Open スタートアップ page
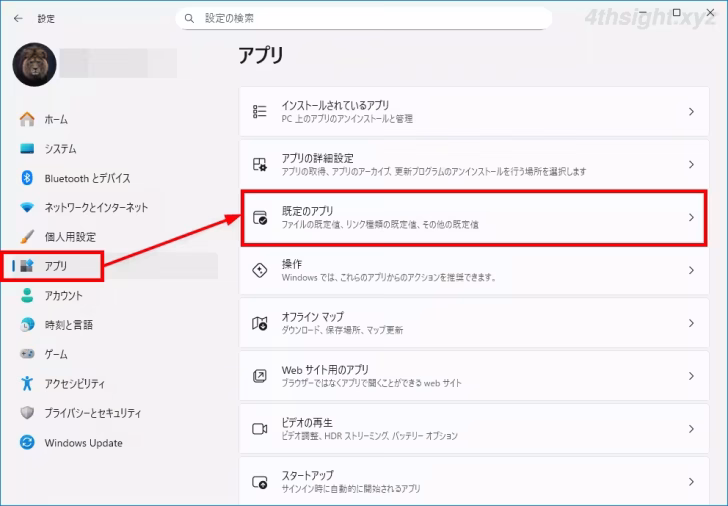The height and width of the screenshot is (506, 728). [x=474, y=481]
